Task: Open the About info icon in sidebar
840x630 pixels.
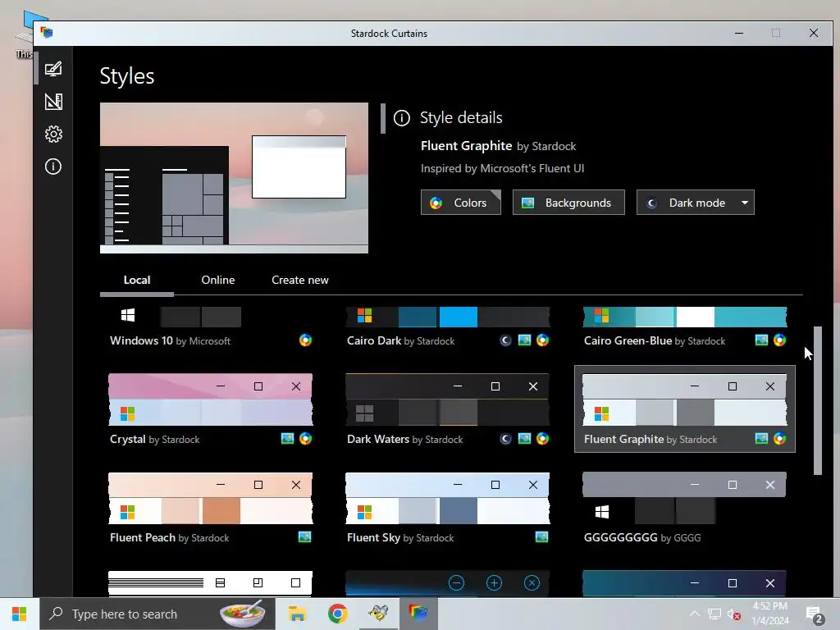Action: coord(53,167)
